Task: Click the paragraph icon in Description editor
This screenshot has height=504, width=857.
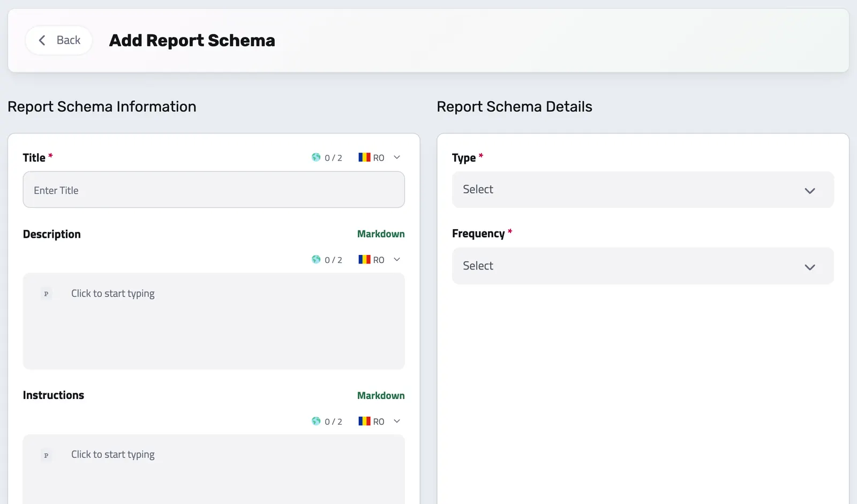Action: coord(46,294)
